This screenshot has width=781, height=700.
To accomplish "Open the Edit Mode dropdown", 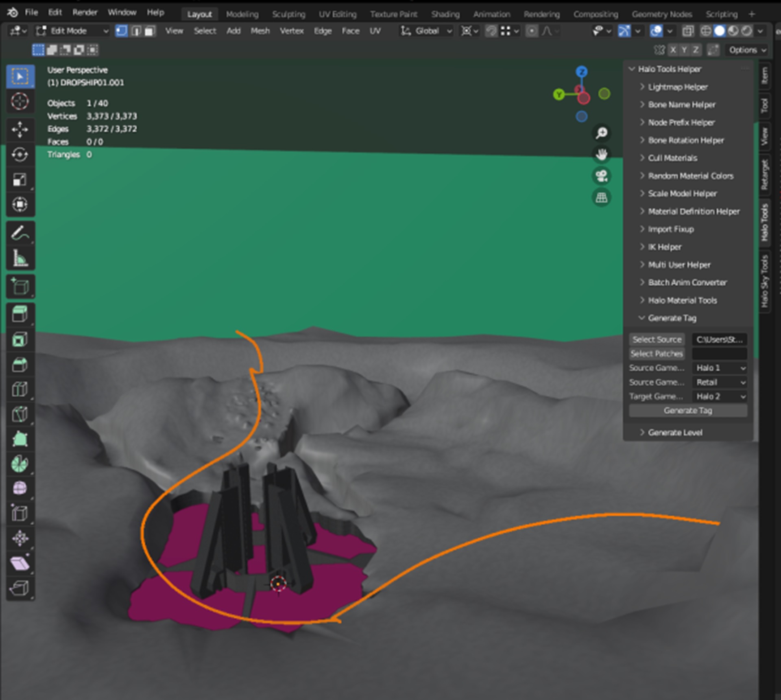I will [72, 31].
